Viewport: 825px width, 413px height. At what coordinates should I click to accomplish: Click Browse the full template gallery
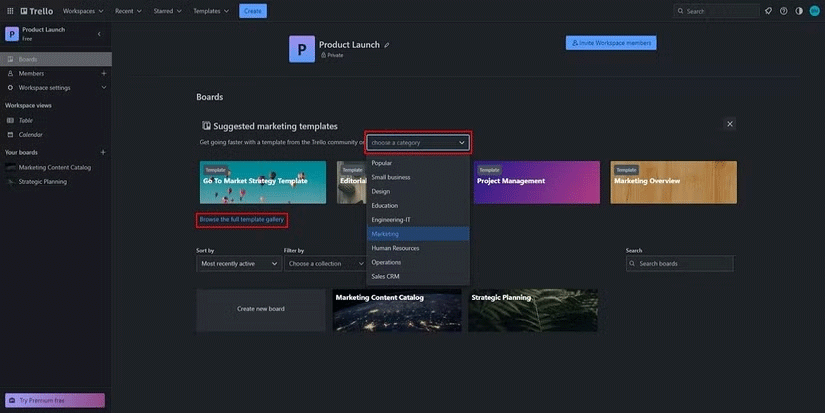[x=242, y=219]
